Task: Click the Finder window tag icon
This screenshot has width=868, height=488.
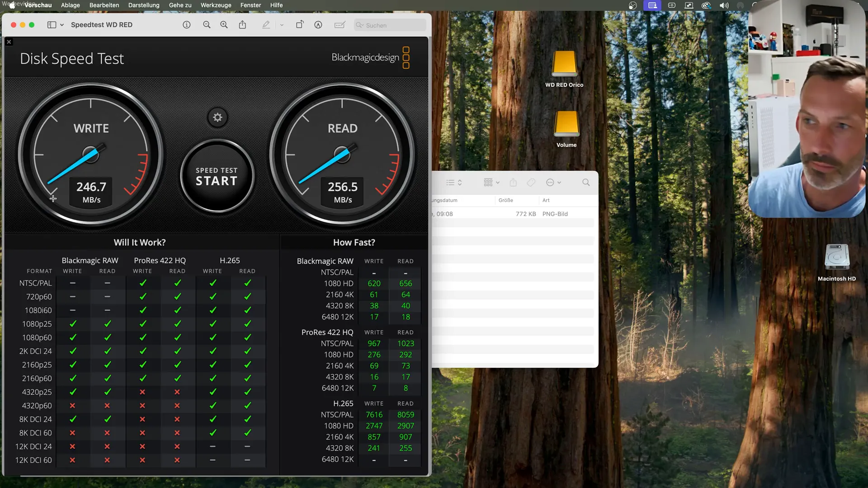Action: coord(531,183)
